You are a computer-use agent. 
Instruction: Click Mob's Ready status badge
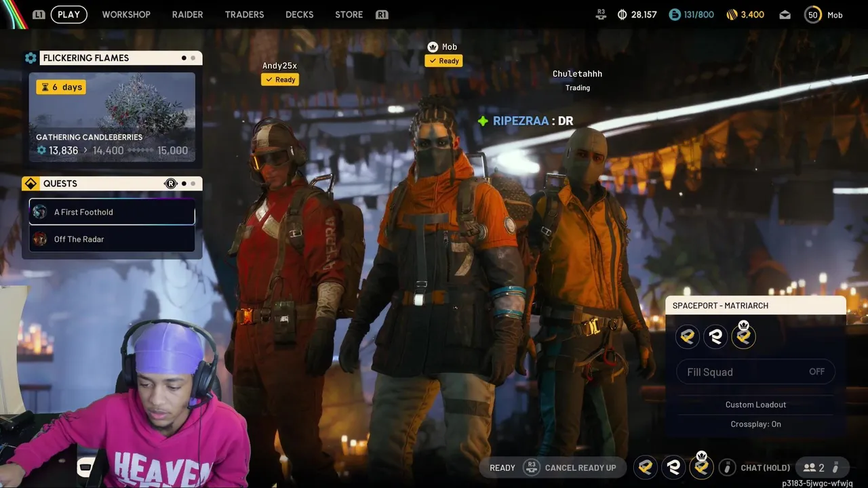coord(443,61)
